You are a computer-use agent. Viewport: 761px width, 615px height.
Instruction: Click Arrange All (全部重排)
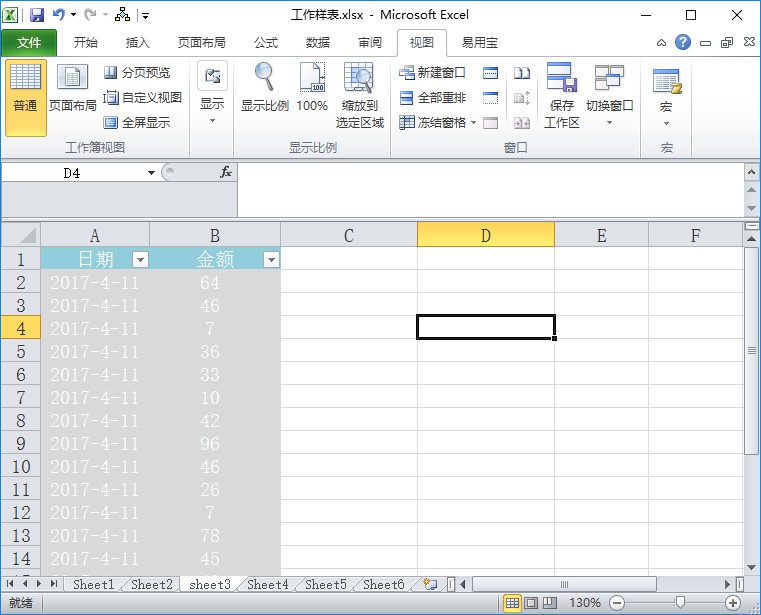pos(432,98)
